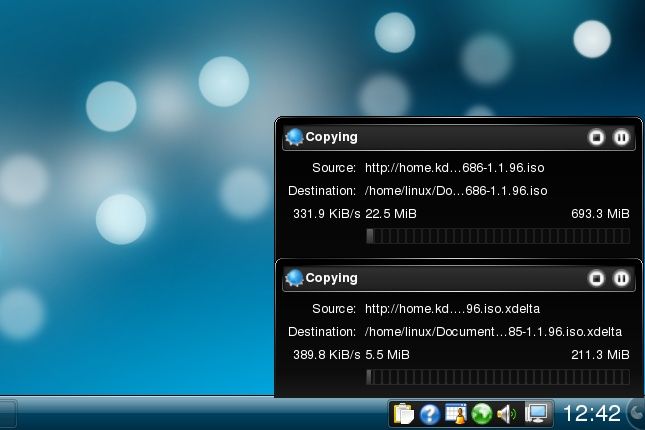The width and height of the screenshot is (645, 430).
Task: Click destination path ending 85-1.1.96.iso.xdelta
Action: coord(493,332)
